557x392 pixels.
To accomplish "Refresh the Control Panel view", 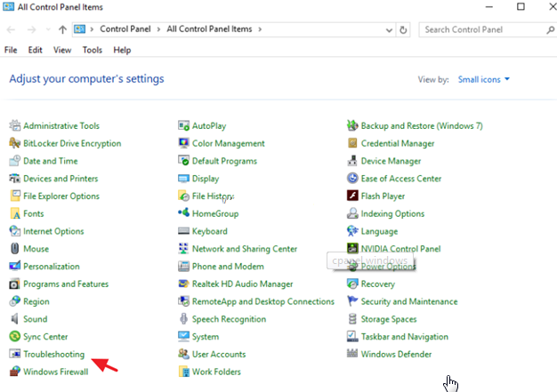I will [x=404, y=29].
